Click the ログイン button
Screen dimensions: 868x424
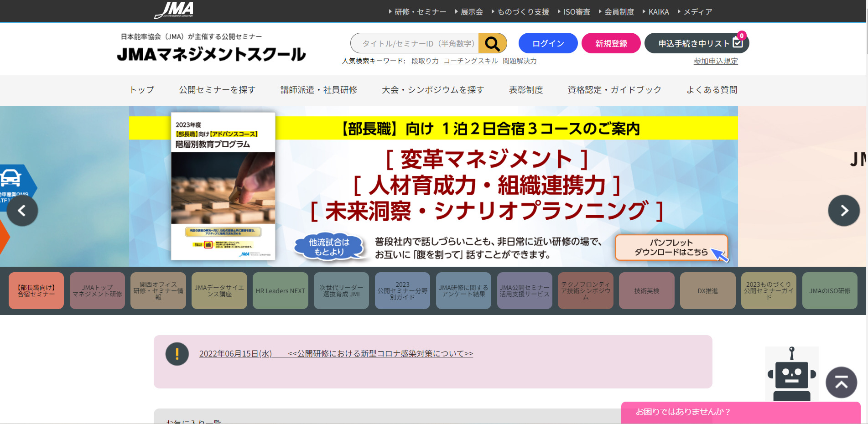(547, 43)
